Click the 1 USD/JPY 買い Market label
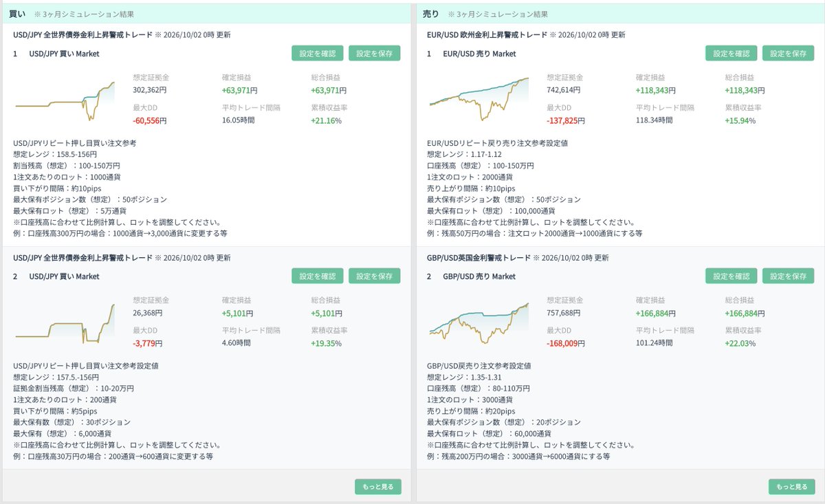 56,54
